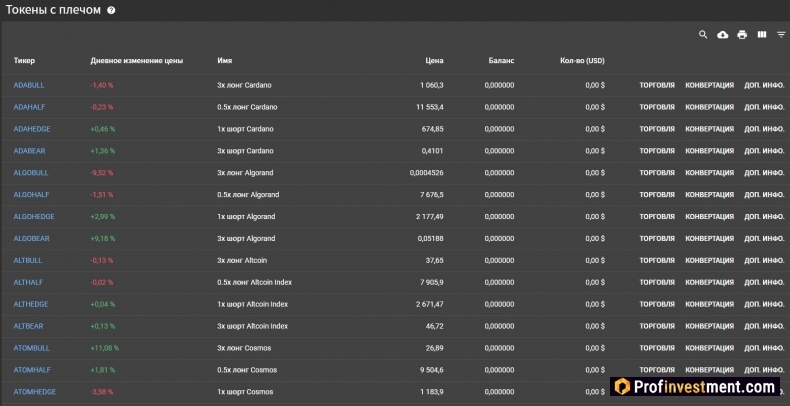Show help next to Токены с плечом
The width and height of the screenshot is (790, 406).
pos(111,10)
